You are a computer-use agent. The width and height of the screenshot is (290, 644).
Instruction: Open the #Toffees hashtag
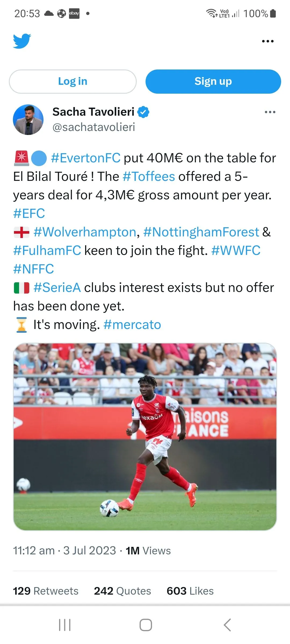point(149,177)
